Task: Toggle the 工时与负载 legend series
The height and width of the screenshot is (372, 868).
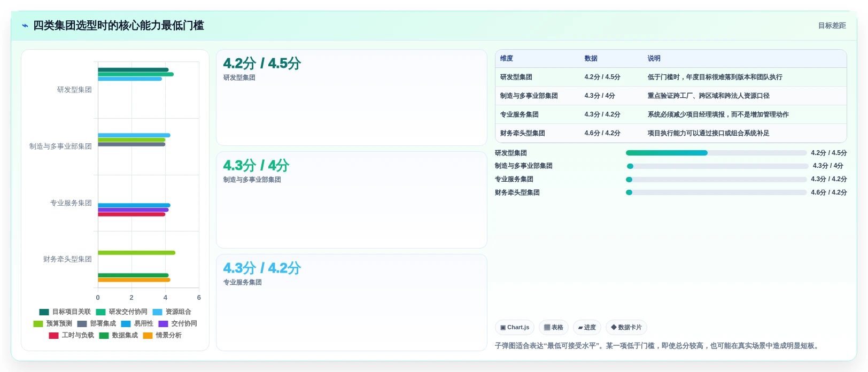Action: pos(72,336)
